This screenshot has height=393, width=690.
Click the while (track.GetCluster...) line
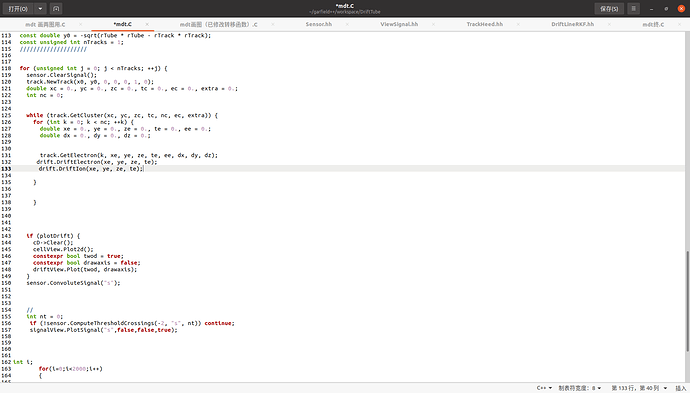click(x=122, y=115)
